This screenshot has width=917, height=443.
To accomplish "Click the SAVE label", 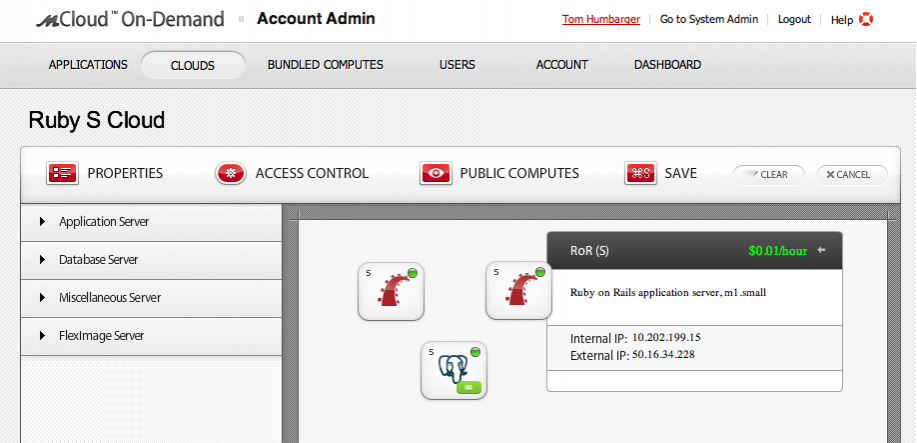I will [681, 173].
